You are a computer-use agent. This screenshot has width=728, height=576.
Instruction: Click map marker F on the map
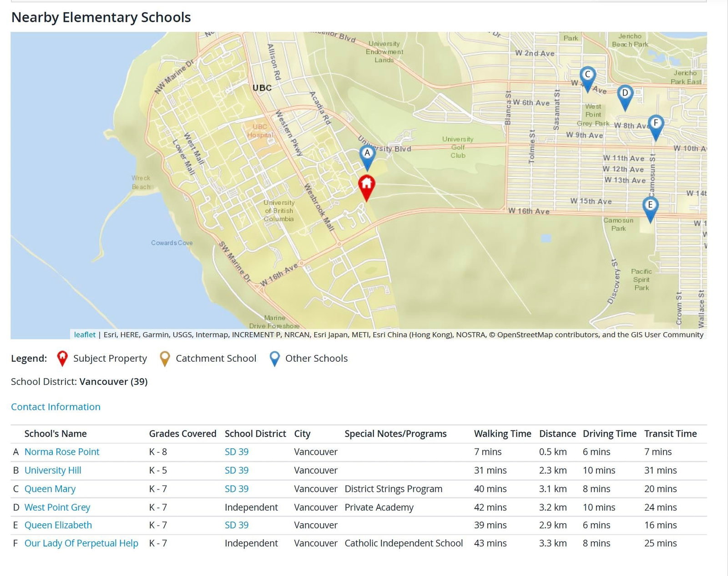656,124
